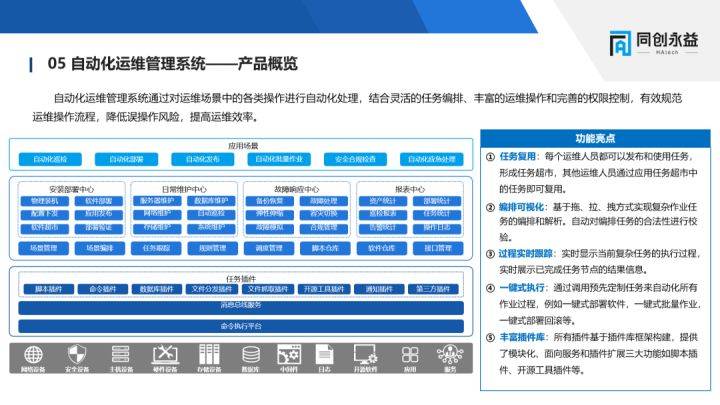The height and width of the screenshot is (405, 720).
Task: Click the 任务复用 numbered bullet
Action: [x=491, y=157]
